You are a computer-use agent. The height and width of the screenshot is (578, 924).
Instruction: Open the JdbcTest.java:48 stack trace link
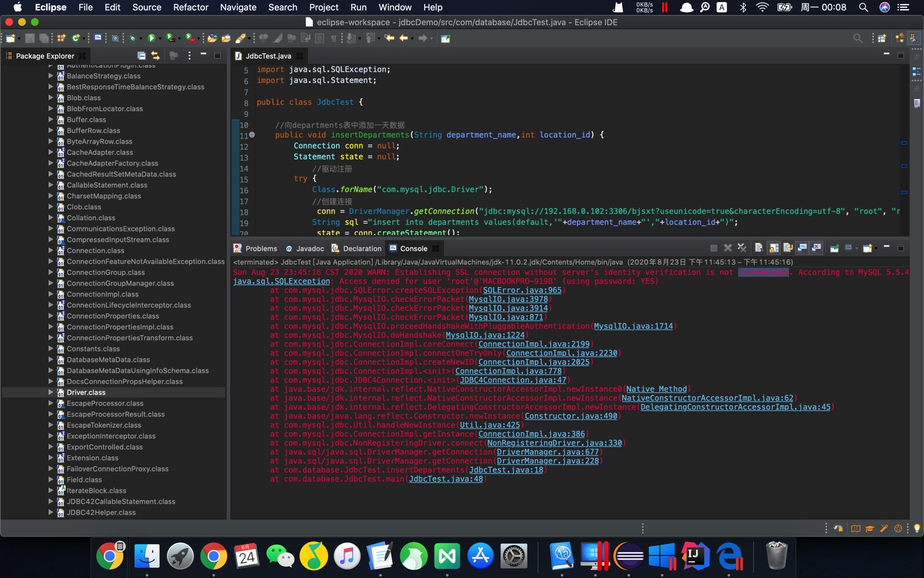(x=446, y=479)
